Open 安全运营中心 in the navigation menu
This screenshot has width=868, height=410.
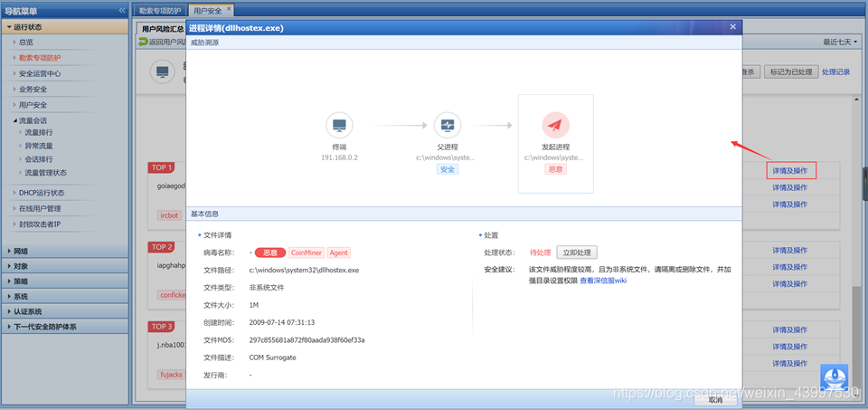point(40,73)
